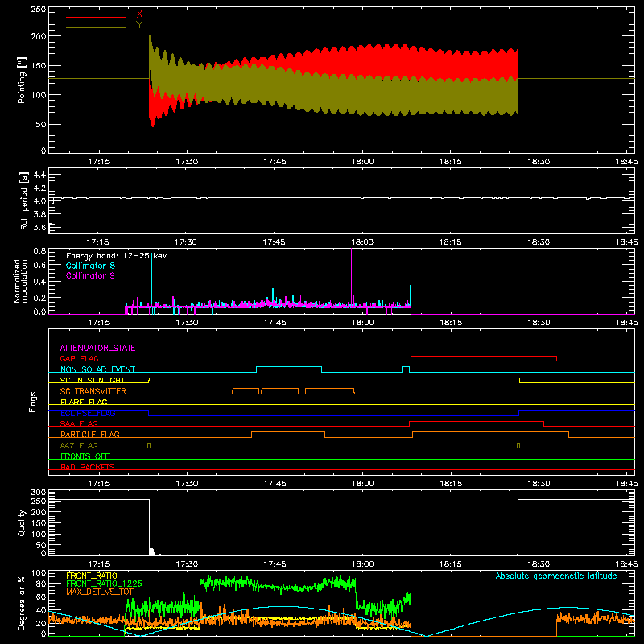The height and width of the screenshot is (644, 644).
Task: Click the 17:15 label under Pointing plot
Action: (99, 162)
